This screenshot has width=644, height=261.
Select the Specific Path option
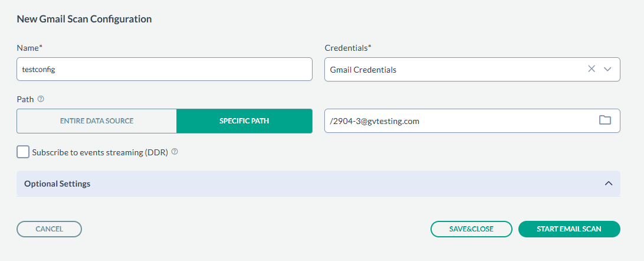tap(244, 121)
